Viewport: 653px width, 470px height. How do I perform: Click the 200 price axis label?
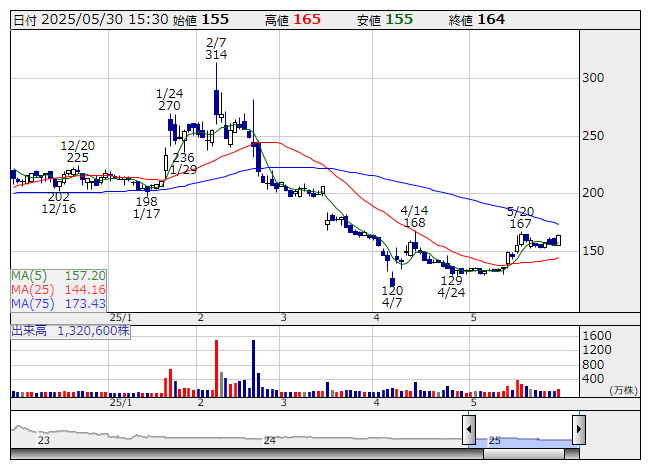coord(593,193)
